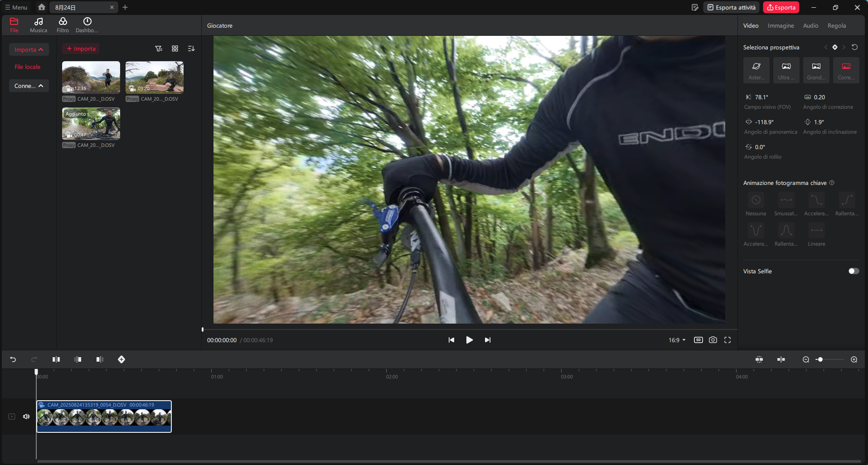Open the Dashboard panel
This screenshot has height=465, width=868.
87,25
